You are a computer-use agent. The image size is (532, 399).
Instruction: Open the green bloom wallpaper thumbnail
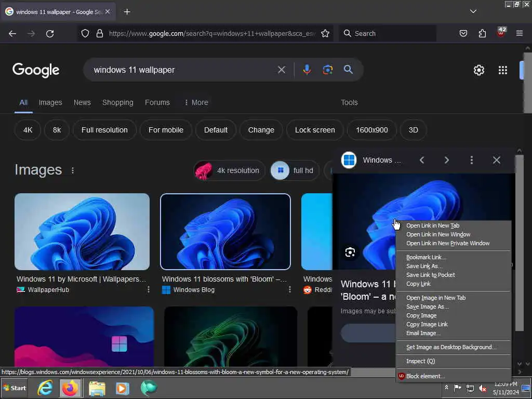click(231, 336)
